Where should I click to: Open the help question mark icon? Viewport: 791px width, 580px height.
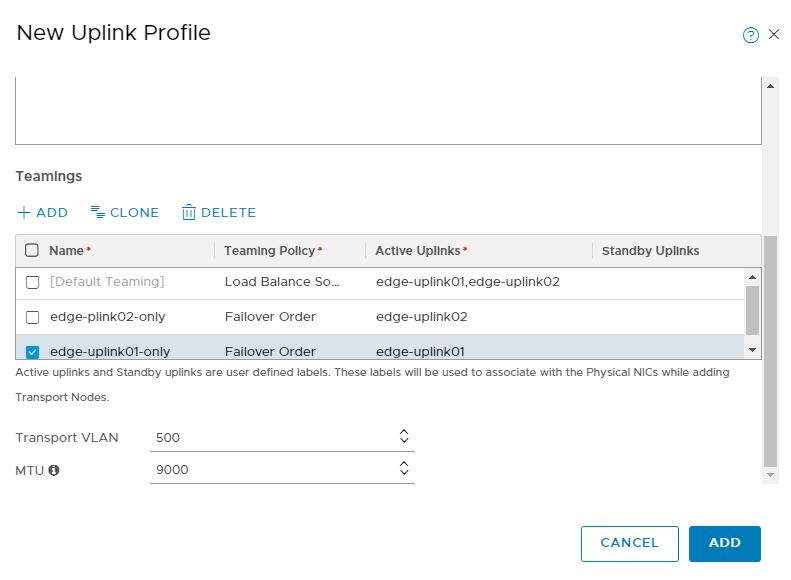pos(750,35)
